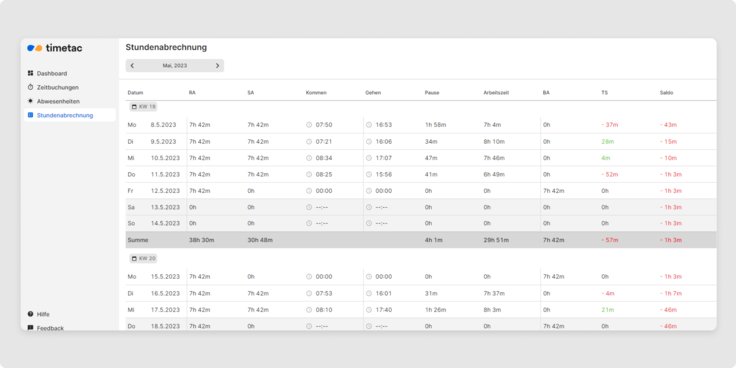Click the Summe Arbeitszeit 29h 51m
This screenshot has height=368, width=736.
497,240
